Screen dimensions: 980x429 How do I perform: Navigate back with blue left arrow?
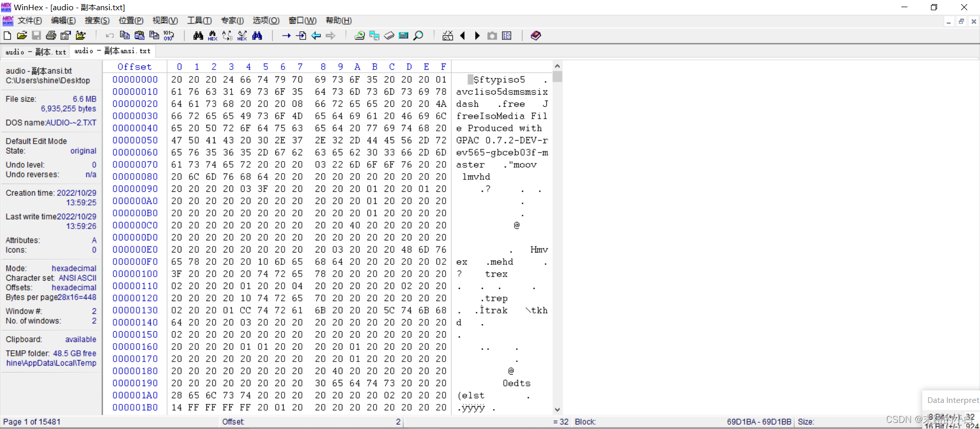[x=316, y=35]
